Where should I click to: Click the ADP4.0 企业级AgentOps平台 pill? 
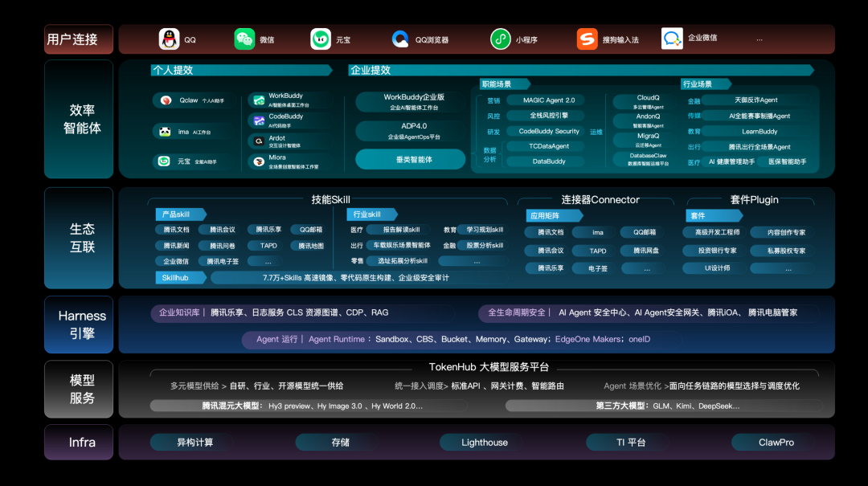click(x=410, y=131)
